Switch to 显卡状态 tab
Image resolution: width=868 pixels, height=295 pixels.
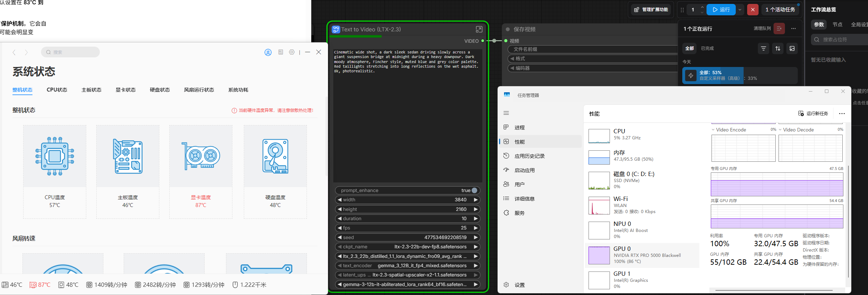pos(125,90)
